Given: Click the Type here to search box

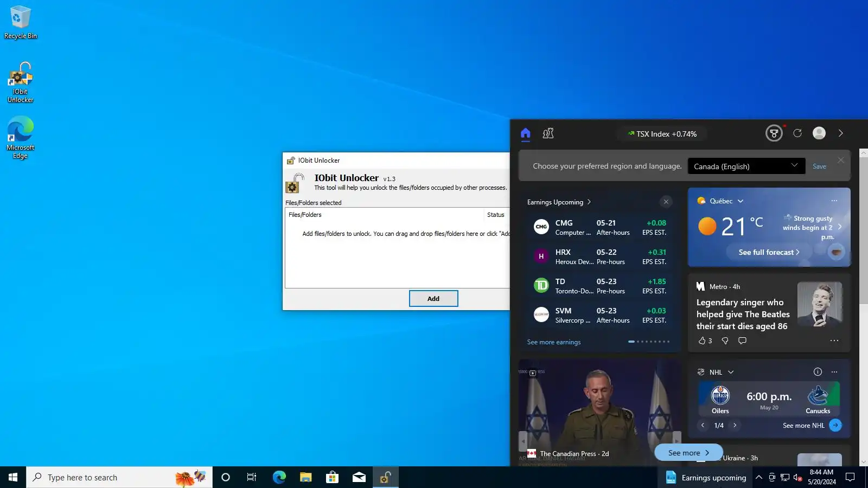Looking at the screenshot, I should [x=119, y=477].
